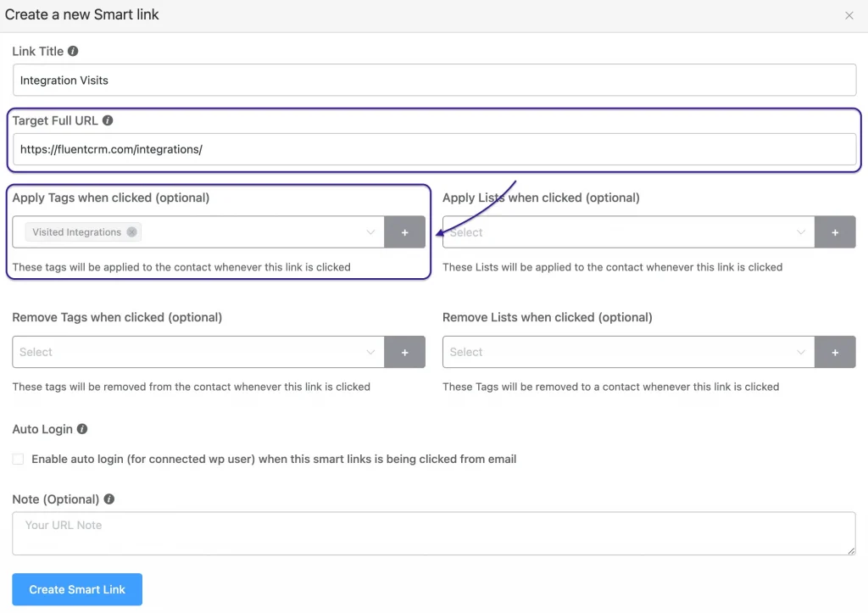The image size is (868, 613).
Task: Close the Create a new Smart link dialog
Action: [849, 15]
